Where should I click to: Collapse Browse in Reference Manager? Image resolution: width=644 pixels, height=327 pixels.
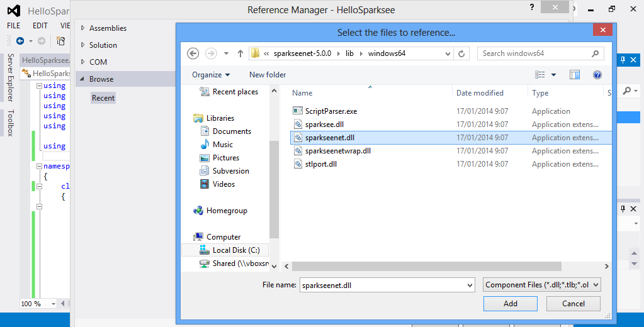[x=83, y=79]
